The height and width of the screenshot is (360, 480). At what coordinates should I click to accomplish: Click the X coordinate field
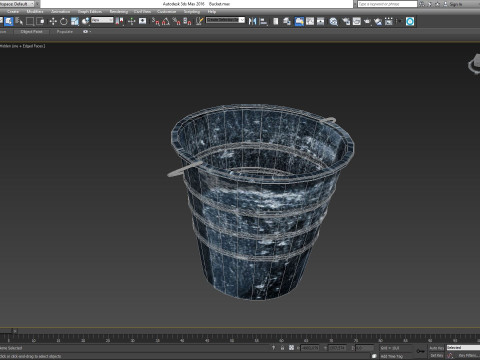coord(310,348)
